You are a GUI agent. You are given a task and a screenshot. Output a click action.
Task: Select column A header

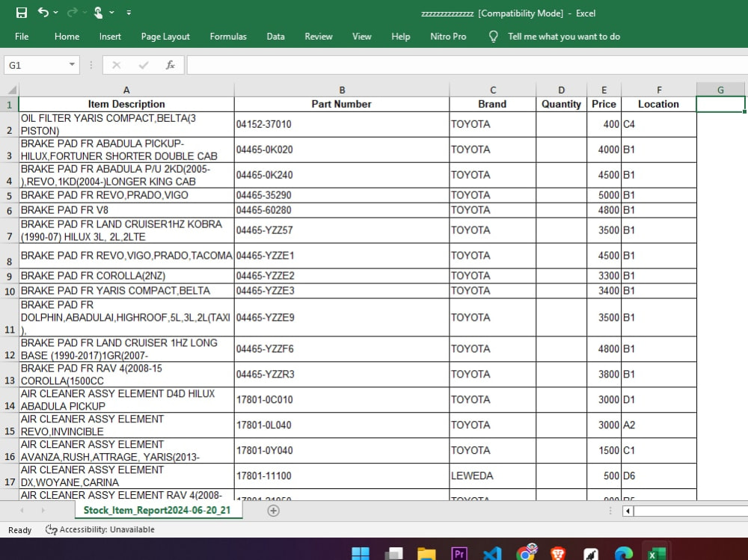coord(126,90)
